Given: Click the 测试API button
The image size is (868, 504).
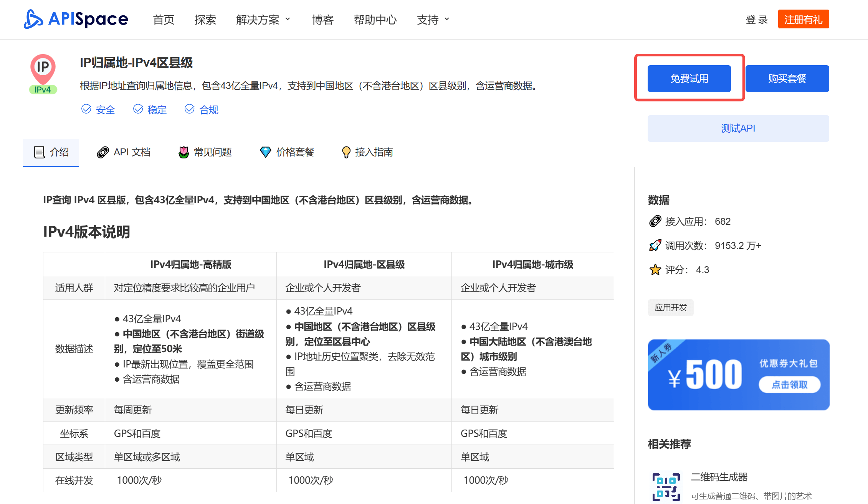Looking at the screenshot, I should tap(738, 128).
